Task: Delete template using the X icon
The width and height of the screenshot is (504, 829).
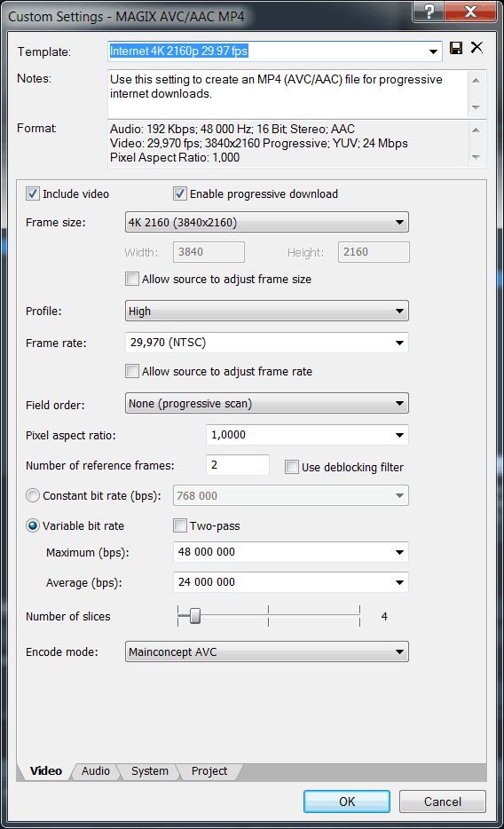Action: (476, 48)
